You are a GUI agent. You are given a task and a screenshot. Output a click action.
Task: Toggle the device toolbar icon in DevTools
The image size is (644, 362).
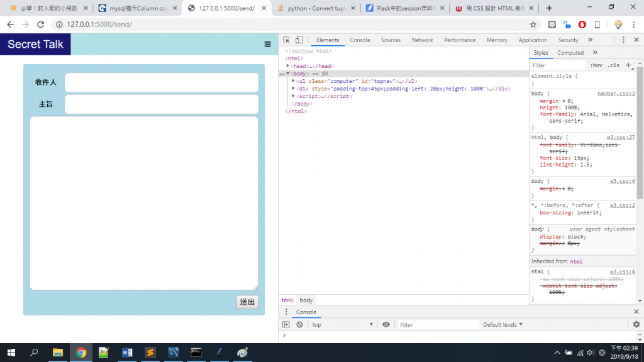click(x=299, y=40)
